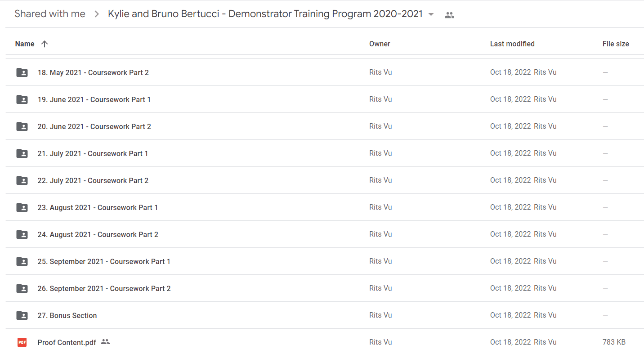
Task: Click the breadcrumb chevron after Shared with me
Action: 97,14
